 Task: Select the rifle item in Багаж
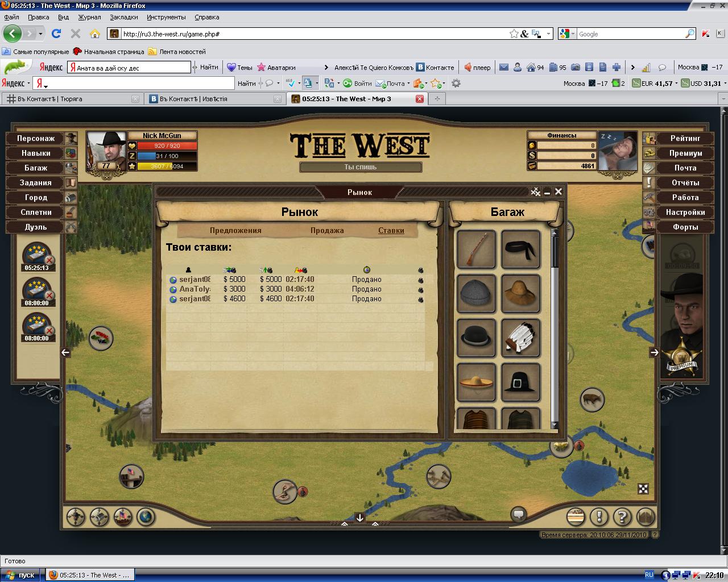point(477,249)
